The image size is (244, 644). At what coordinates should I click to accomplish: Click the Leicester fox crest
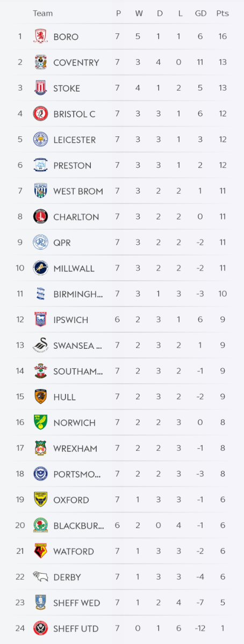pos(41,140)
